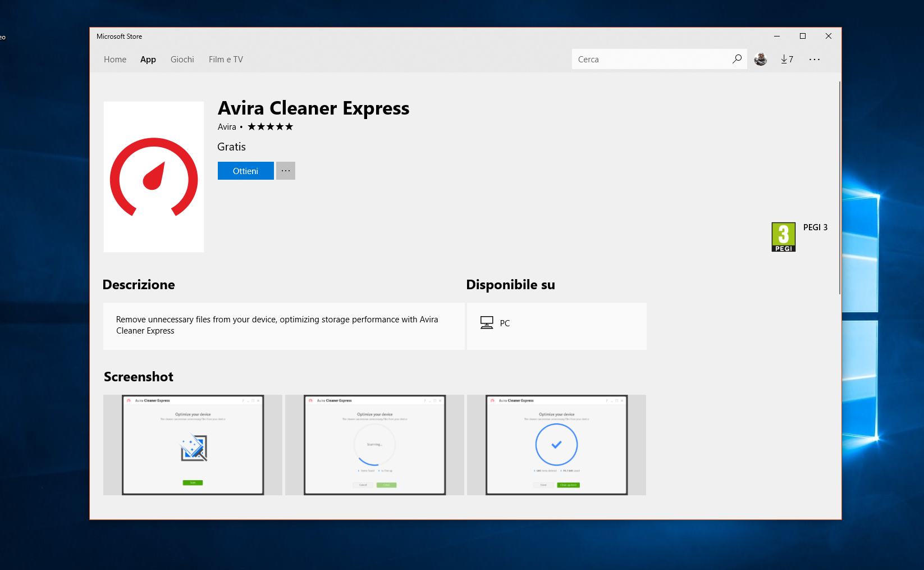The width and height of the screenshot is (924, 570).
Task: Open the third screenshot with checkmark
Action: tap(556, 445)
